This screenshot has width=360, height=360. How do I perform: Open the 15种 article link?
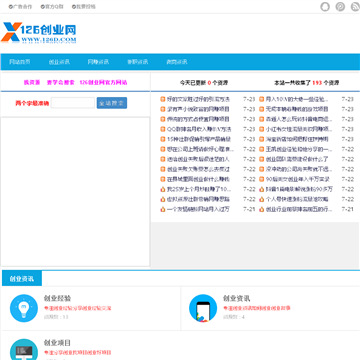(199, 139)
